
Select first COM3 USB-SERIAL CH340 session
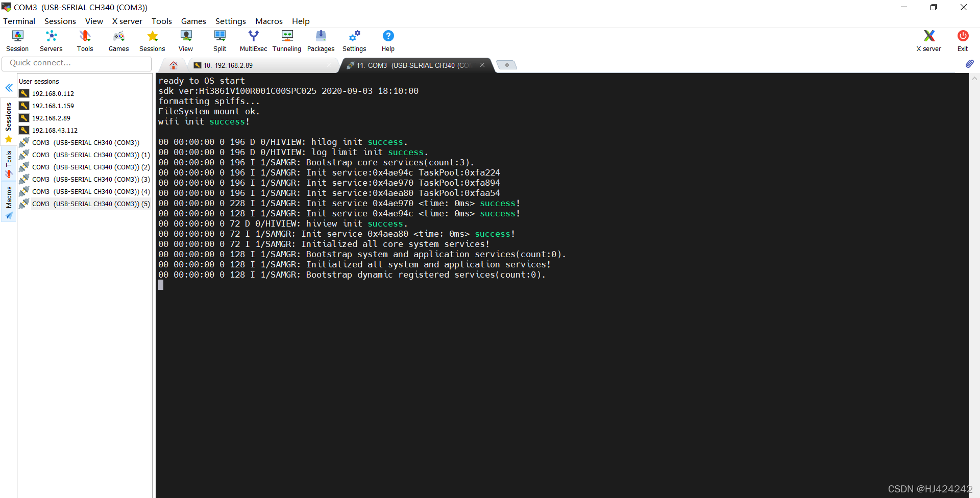[85, 142]
